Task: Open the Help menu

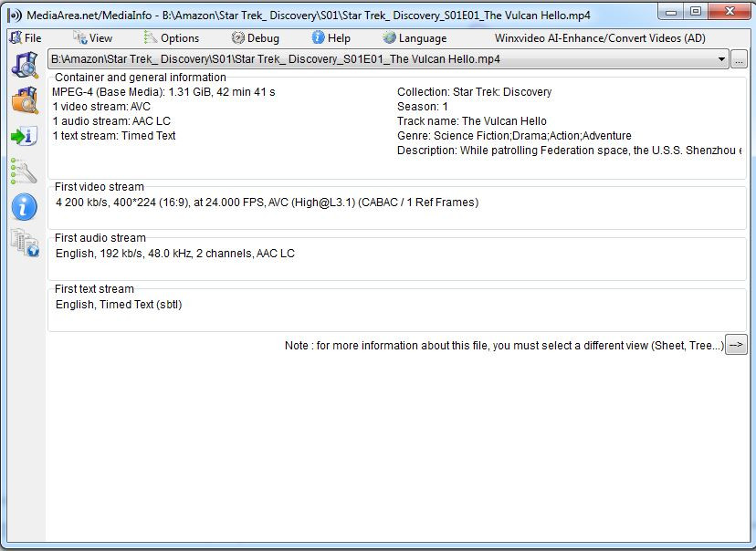Action: 331,38
